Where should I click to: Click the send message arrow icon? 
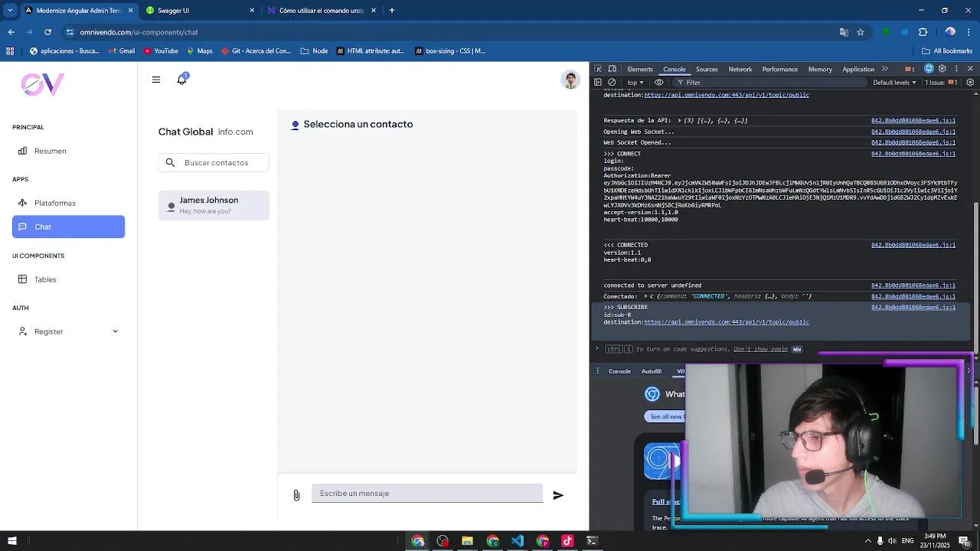click(x=558, y=495)
